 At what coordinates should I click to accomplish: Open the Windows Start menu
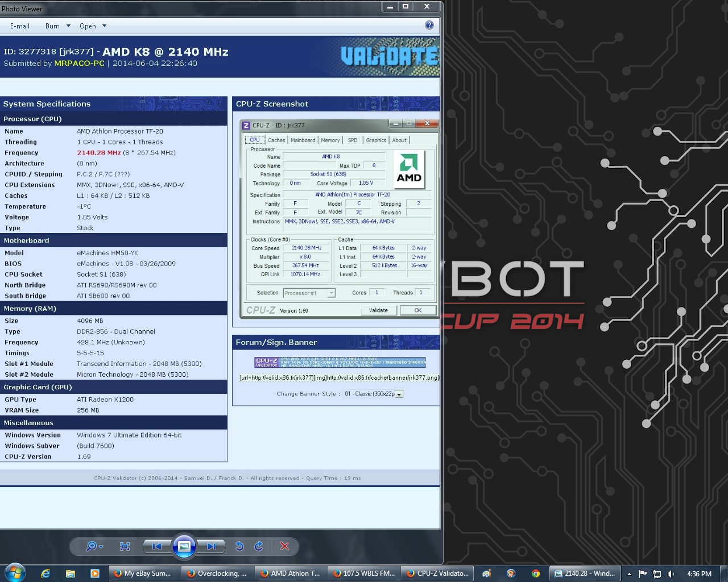click(15, 573)
